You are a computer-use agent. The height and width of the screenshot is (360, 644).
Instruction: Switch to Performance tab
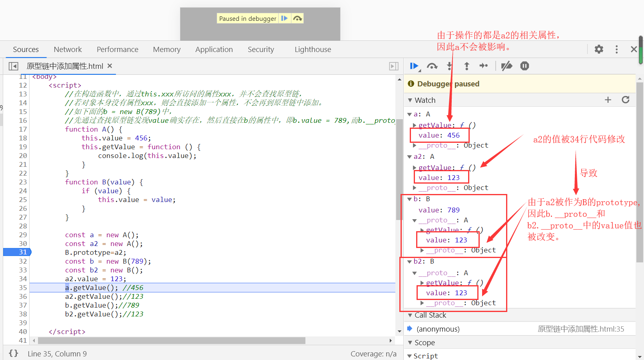coord(118,50)
